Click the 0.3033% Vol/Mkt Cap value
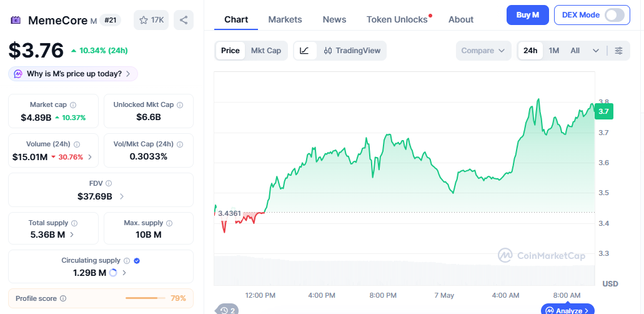 pyautogui.click(x=149, y=157)
